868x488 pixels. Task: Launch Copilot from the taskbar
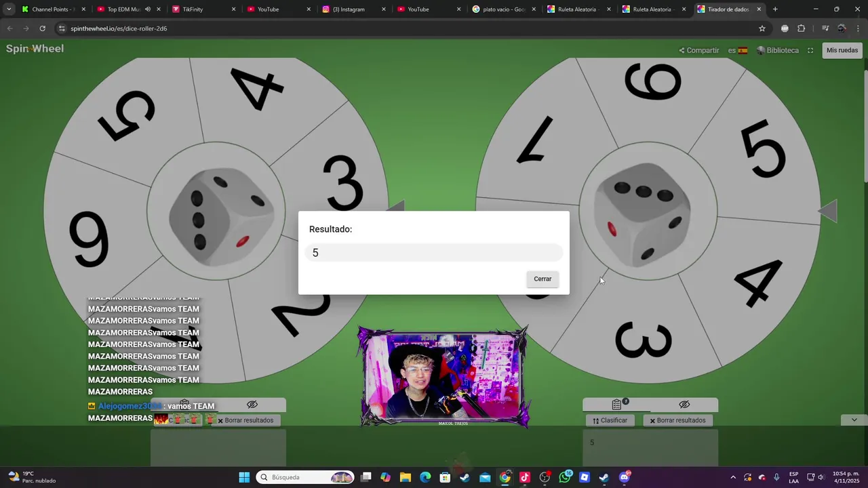click(x=386, y=477)
